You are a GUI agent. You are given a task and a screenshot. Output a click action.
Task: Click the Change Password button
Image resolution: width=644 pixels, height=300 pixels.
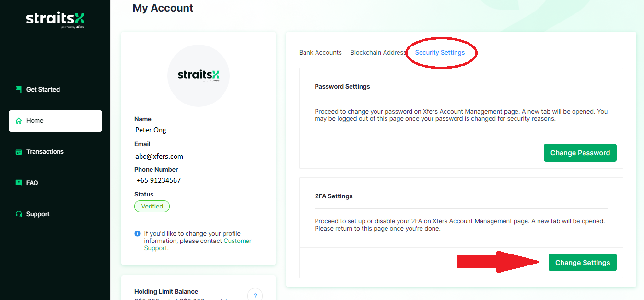(580, 153)
